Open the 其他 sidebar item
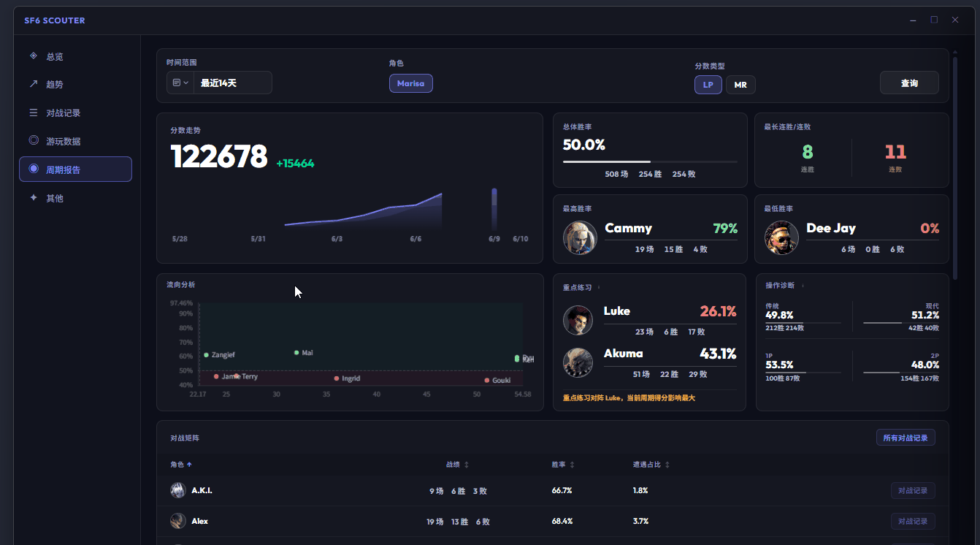 [x=75, y=198]
